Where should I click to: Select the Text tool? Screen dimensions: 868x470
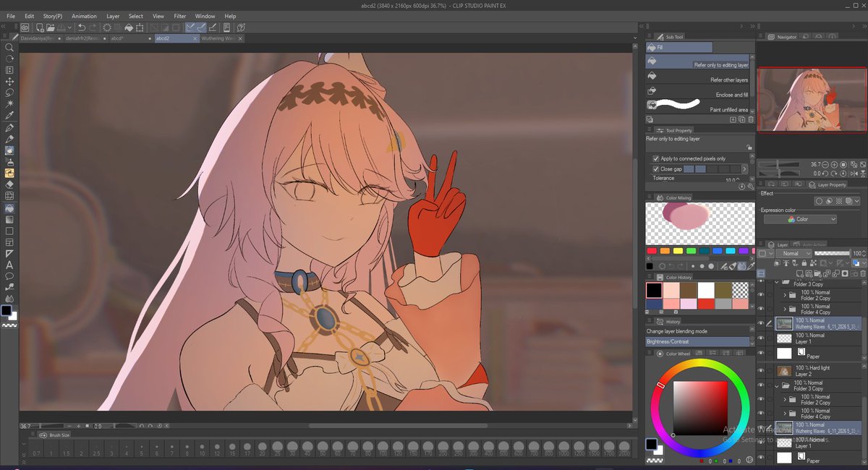[x=9, y=265]
